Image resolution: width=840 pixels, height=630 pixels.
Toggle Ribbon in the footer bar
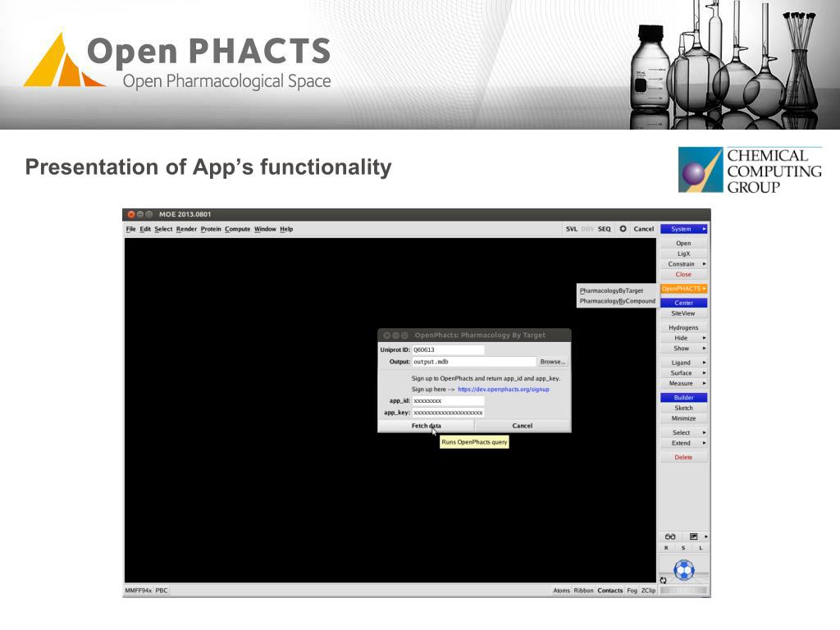[583, 591]
